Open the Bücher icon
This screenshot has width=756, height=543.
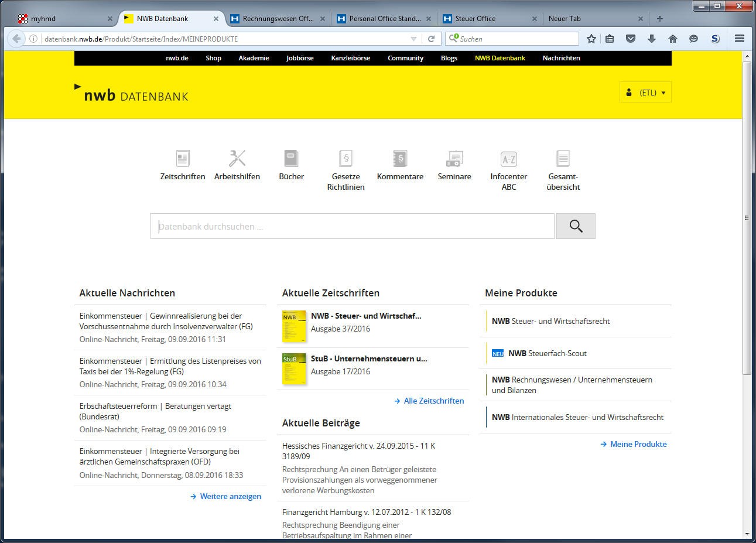click(291, 158)
